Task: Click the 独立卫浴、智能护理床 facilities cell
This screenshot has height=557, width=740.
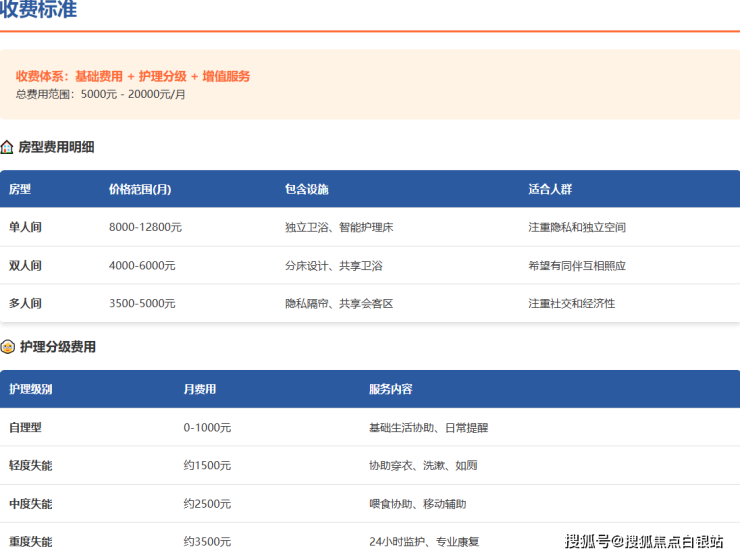Action: [339, 227]
